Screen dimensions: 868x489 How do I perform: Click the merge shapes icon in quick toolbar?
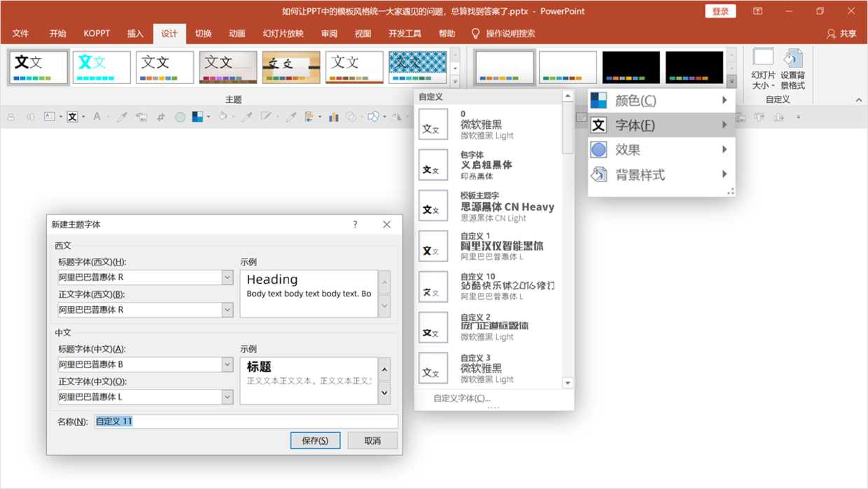(351, 117)
